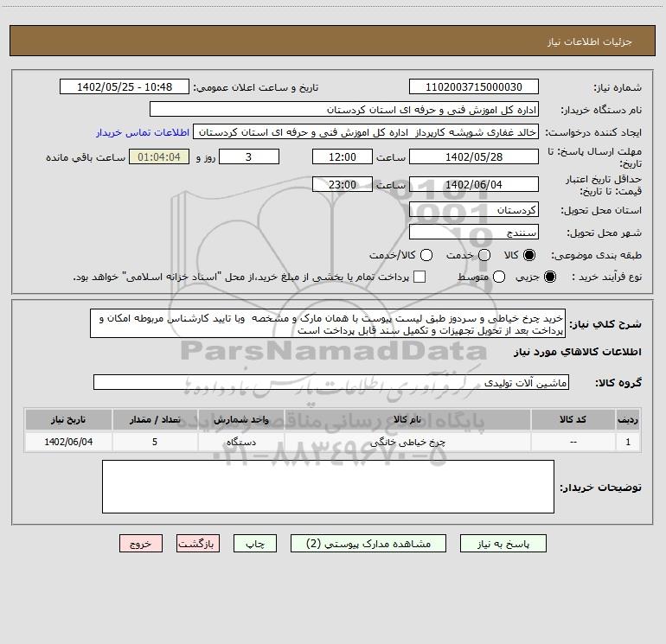The width and height of the screenshot is (666, 644).
Task: Click row number 1 cell
Action: [x=628, y=442]
